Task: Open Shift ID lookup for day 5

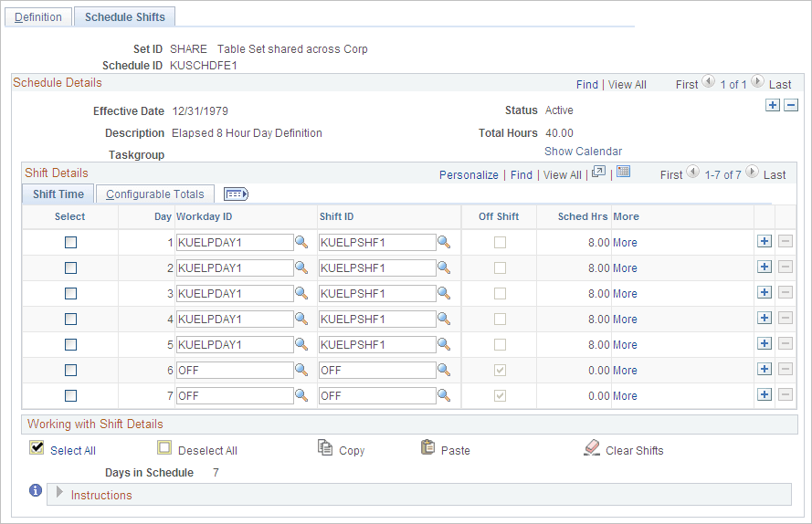Action: (x=444, y=344)
